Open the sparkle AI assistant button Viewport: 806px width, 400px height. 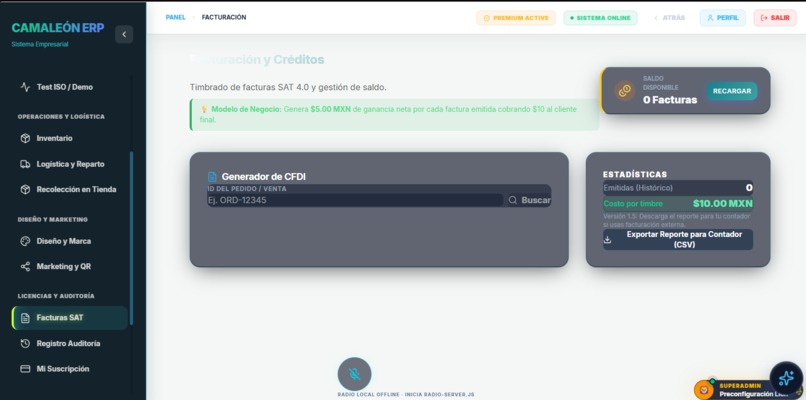(786, 378)
